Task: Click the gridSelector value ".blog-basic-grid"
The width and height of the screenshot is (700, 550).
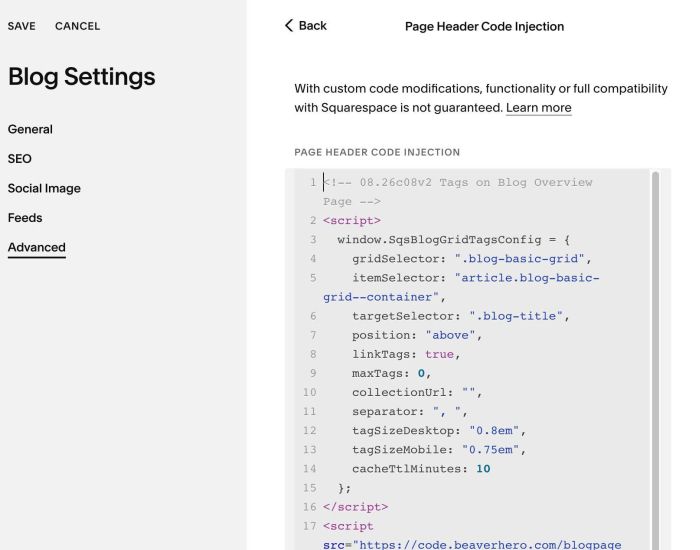Action: [520, 259]
